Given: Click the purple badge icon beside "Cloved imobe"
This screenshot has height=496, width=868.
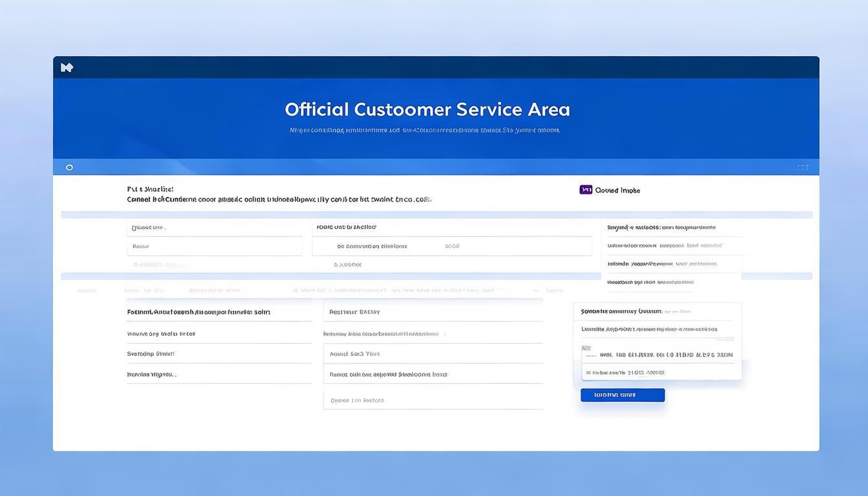Looking at the screenshot, I should click(586, 190).
